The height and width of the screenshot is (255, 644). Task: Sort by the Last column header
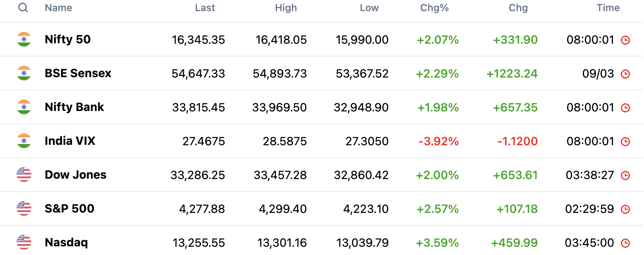(205, 8)
